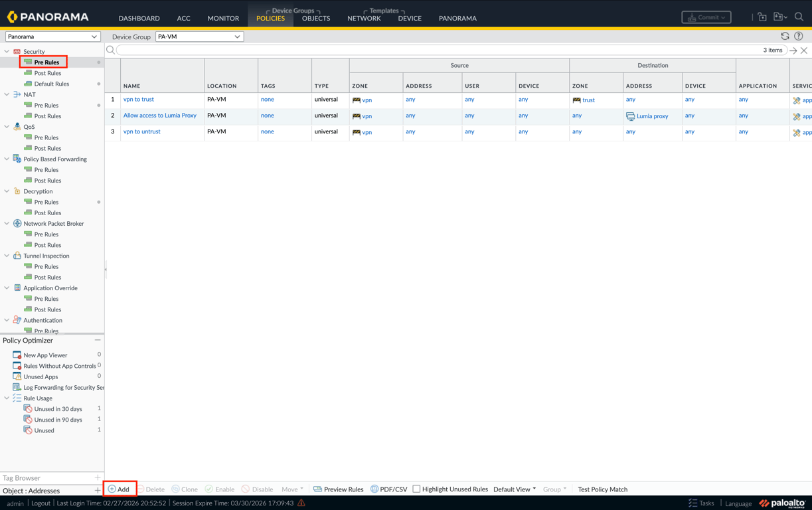812x510 pixels.
Task: Click the configuration lock padlock icon
Action: (762, 17)
